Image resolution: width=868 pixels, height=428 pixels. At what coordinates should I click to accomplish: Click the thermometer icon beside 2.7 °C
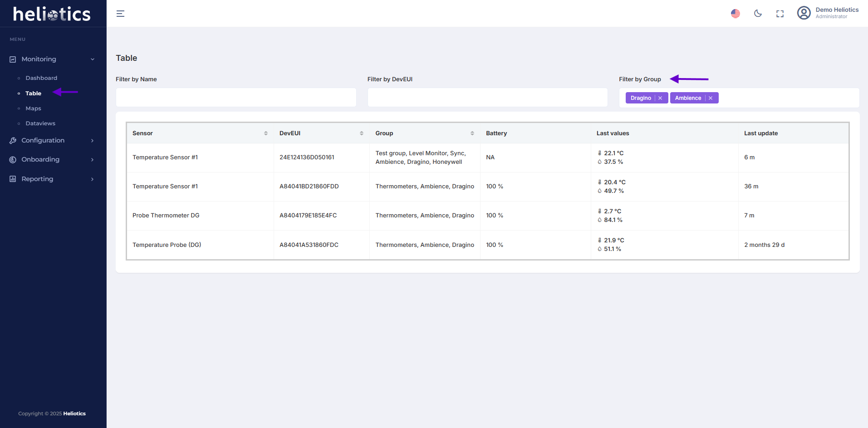(x=599, y=212)
